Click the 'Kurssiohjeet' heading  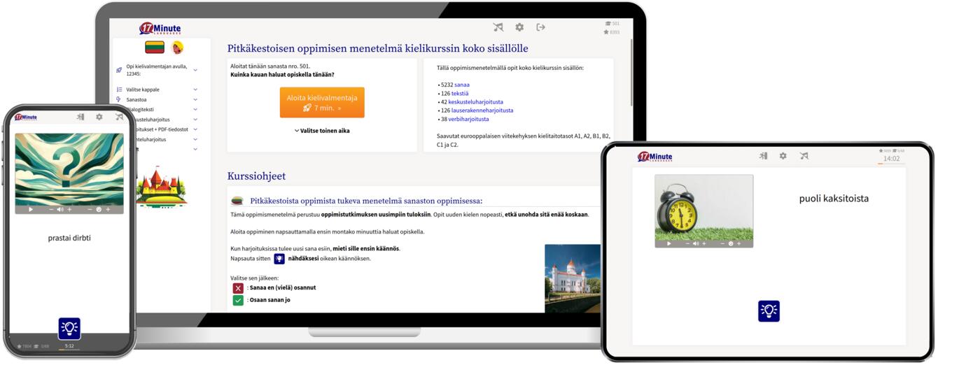pos(256,176)
